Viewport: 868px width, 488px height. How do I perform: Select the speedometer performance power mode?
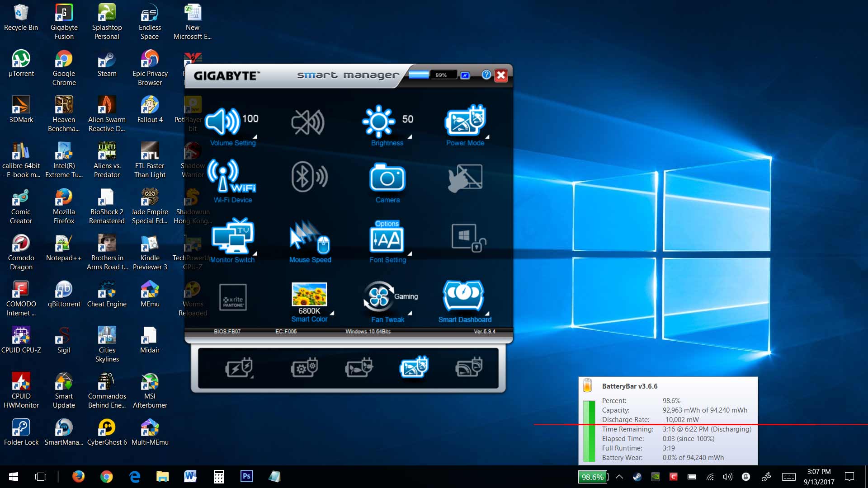tap(469, 368)
